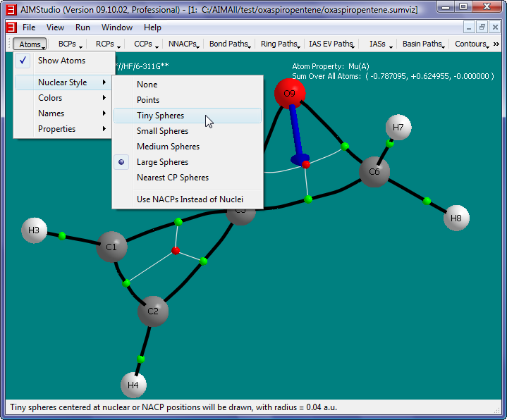Select the C2 carbon atom
This screenshot has height=420, width=507.
[153, 311]
